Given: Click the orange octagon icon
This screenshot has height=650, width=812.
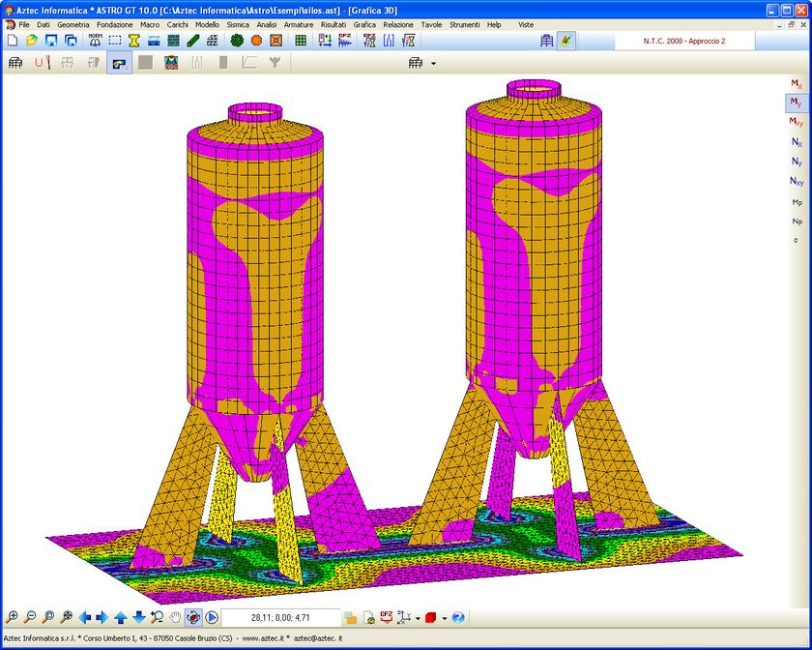Looking at the screenshot, I should [256, 41].
